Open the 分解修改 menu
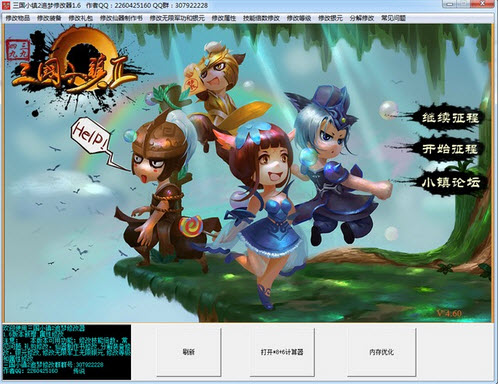The height and width of the screenshot is (384, 498). coord(362,18)
